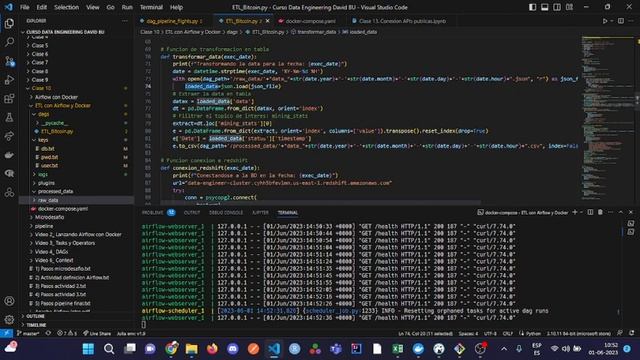Open File Explorer from taskbar

(x=191, y=349)
